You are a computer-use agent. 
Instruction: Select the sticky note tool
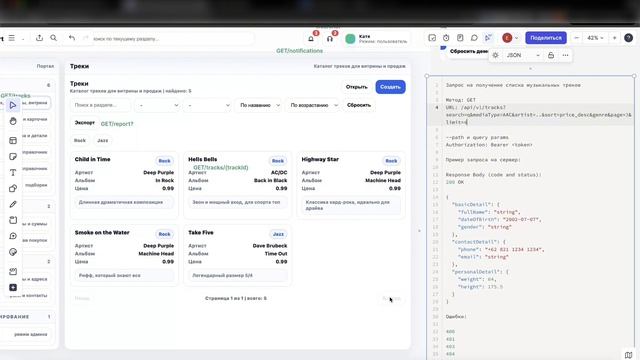pos(13,156)
